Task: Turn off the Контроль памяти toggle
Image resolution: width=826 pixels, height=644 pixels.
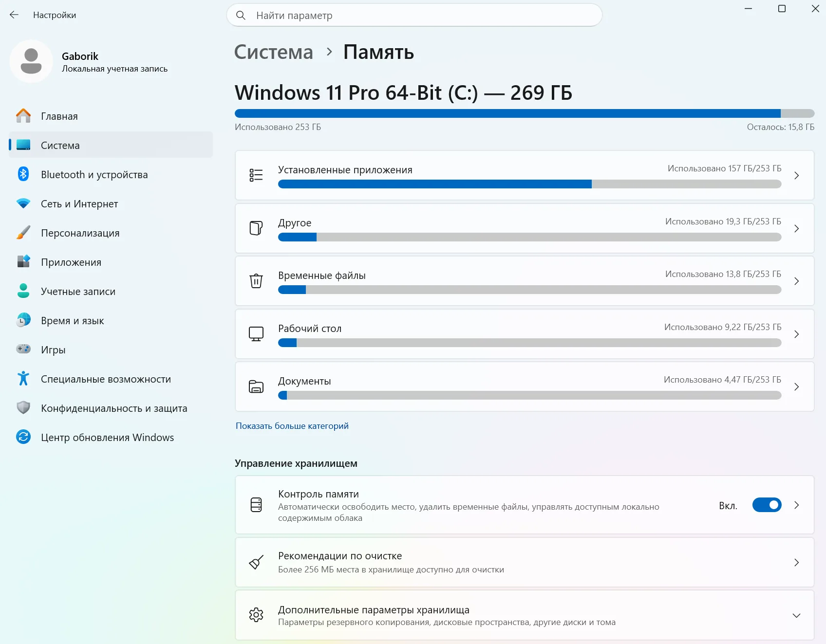Action: pyautogui.click(x=767, y=505)
